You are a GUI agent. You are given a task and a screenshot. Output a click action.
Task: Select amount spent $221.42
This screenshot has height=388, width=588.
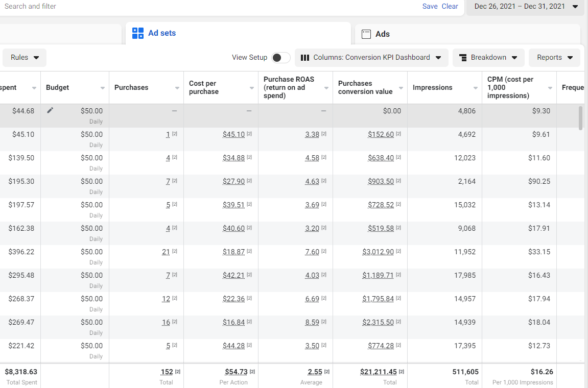click(21, 346)
